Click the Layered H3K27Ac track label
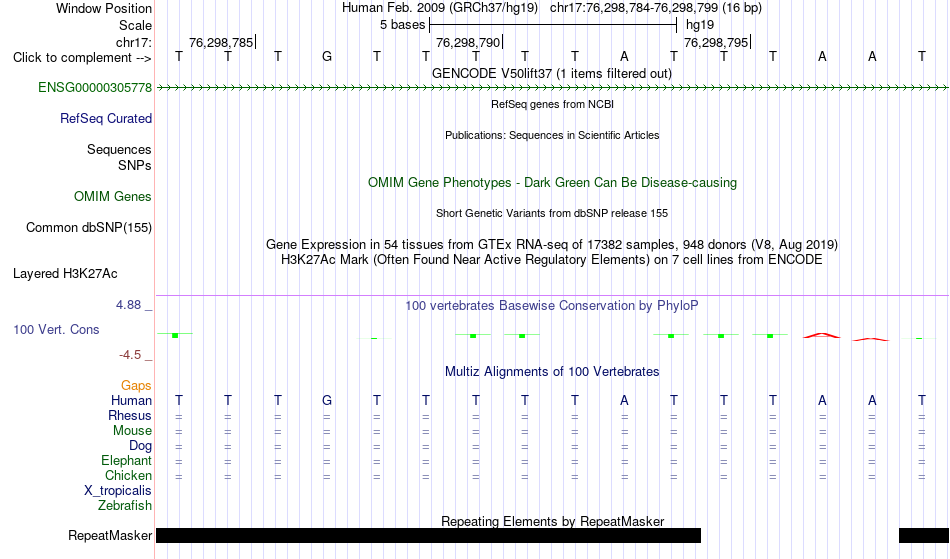 (65, 274)
